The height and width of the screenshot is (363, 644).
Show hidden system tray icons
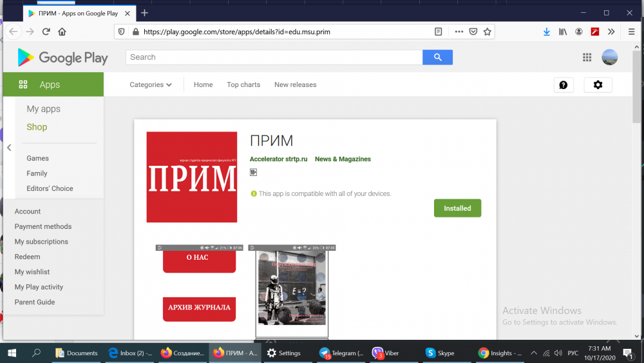[x=533, y=353]
